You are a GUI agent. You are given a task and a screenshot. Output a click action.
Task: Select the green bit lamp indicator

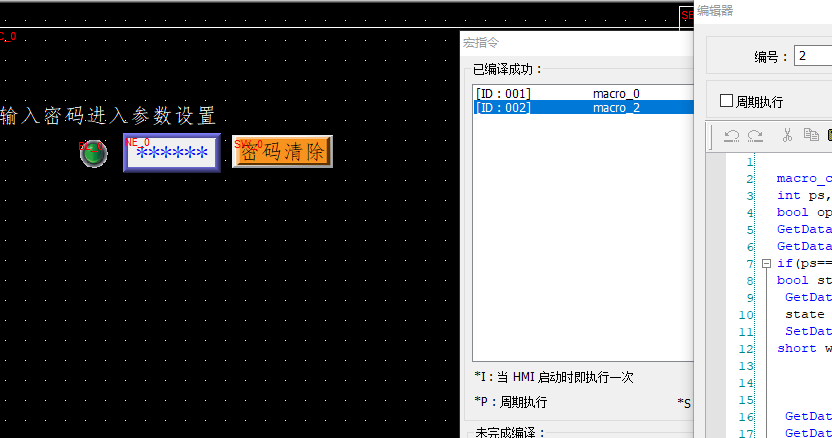[x=93, y=153]
